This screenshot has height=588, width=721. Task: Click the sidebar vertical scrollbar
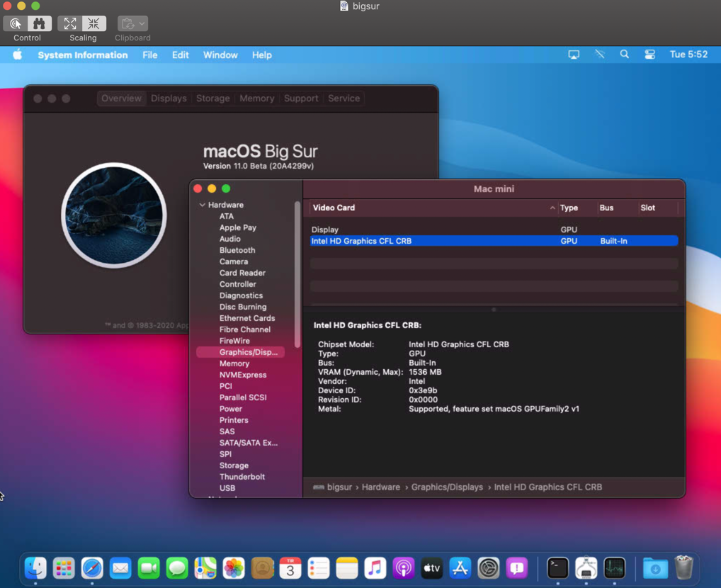pos(297,275)
